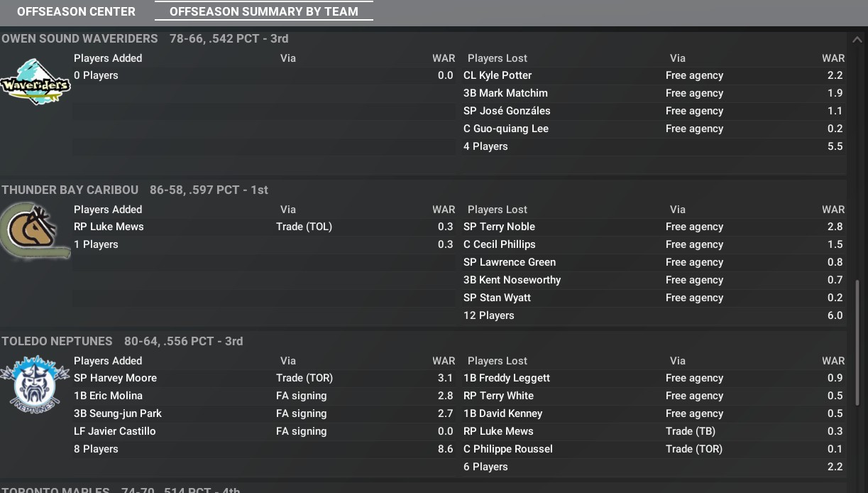Click the 4 Players lost total for Waveriders

[x=485, y=146]
